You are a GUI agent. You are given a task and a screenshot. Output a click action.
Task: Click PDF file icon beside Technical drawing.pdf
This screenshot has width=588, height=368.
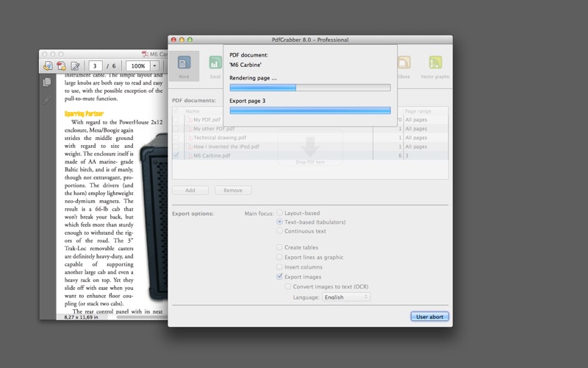190,138
